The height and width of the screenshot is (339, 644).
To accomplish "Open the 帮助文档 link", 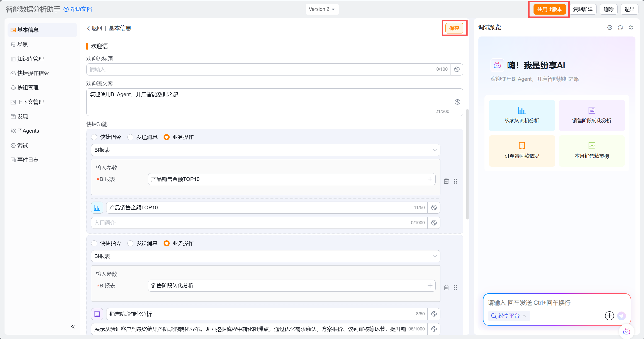I will 81,9.
